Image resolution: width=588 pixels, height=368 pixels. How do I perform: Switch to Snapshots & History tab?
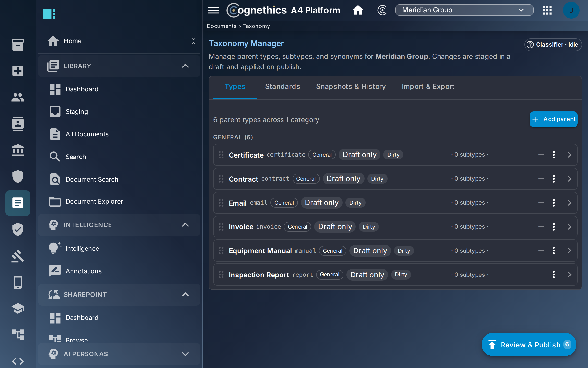pos(351,86)
